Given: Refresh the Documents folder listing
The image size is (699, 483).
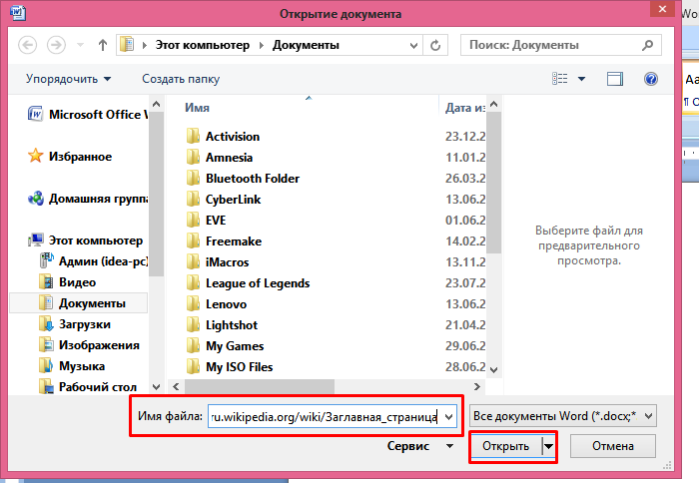Looking at the screenshot, I should click(436, 45).
